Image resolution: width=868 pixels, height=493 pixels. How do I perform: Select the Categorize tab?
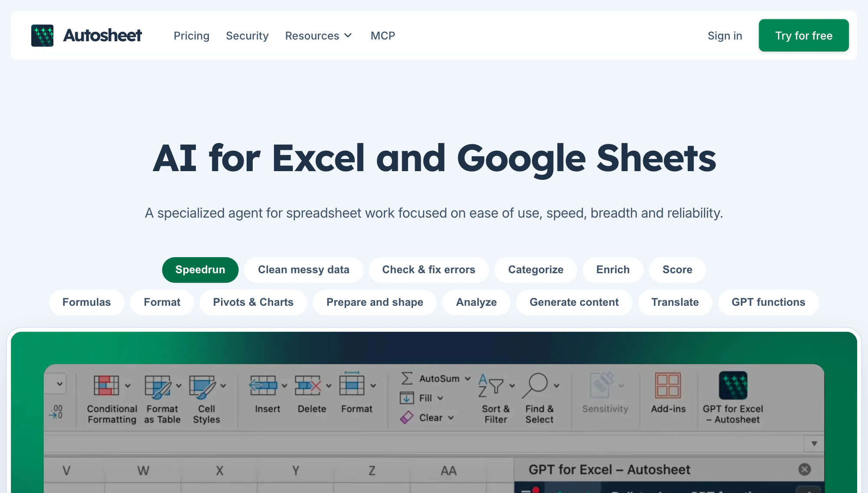536,270
